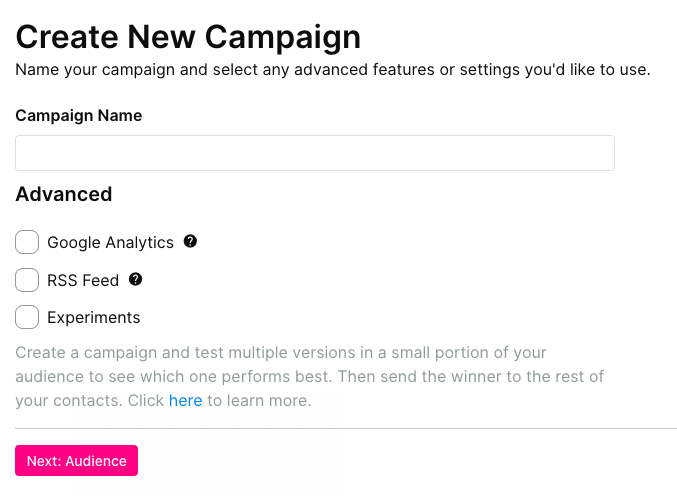Image resolution: width=677 pixels, height=496 pixels.
Task: Click the Google Analytics label text
Action: click(110, 243)
